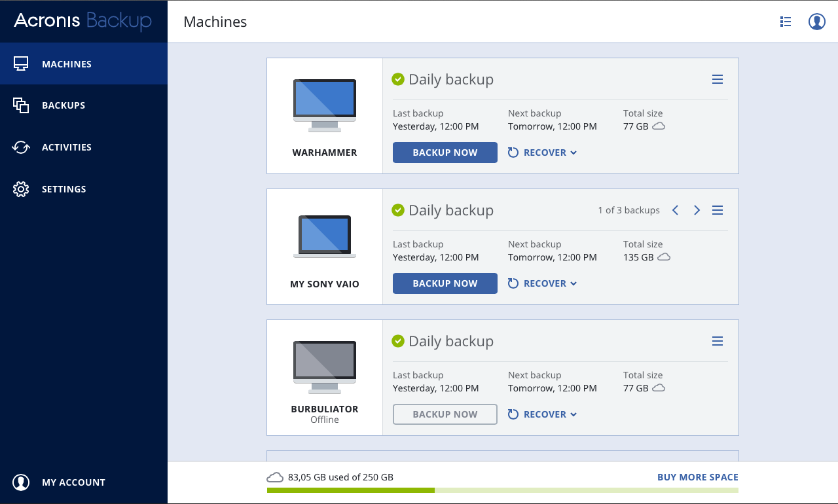838x504 pixels.
Task: Open My Account at sidebar bottom
Action: click(73, 482)
